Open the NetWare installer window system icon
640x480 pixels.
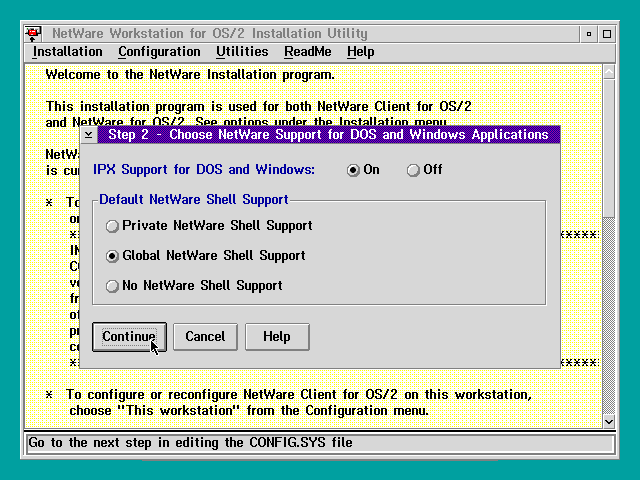point(33,33)
